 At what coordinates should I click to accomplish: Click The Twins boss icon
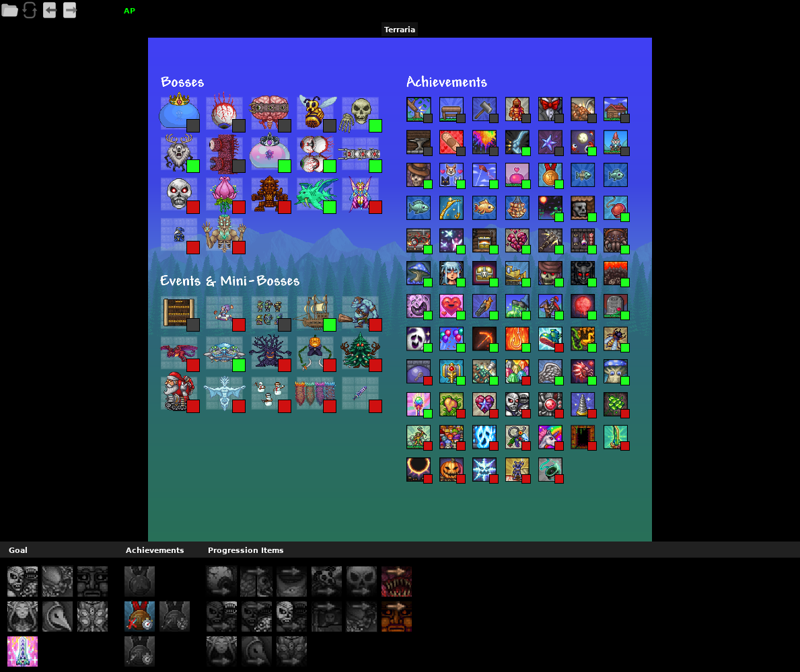316,153
